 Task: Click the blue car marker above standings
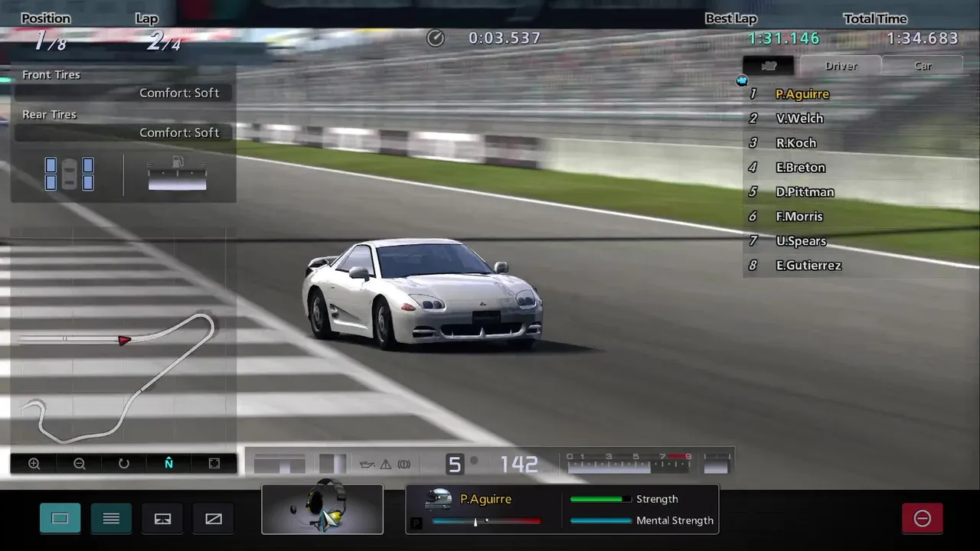pos(741,80)
